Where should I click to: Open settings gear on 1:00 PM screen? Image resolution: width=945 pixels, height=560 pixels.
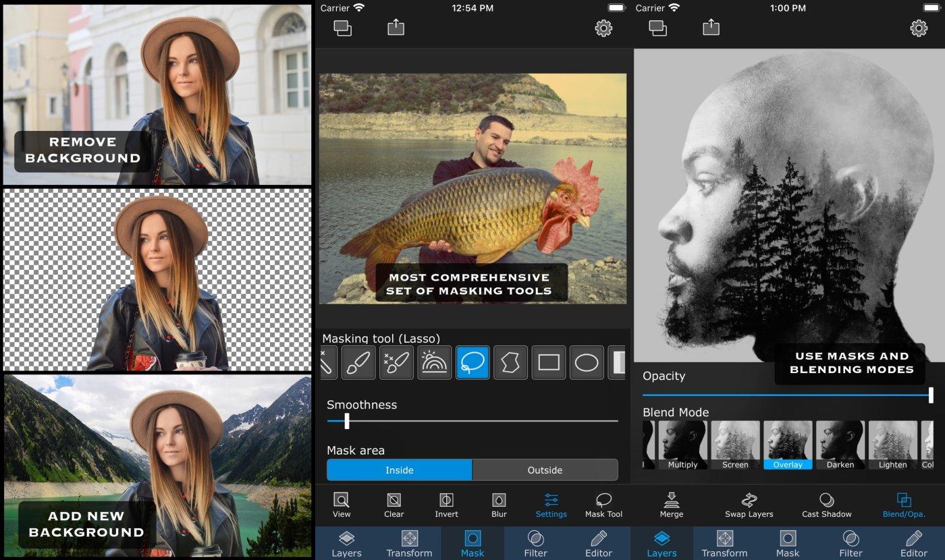point(919,28)
